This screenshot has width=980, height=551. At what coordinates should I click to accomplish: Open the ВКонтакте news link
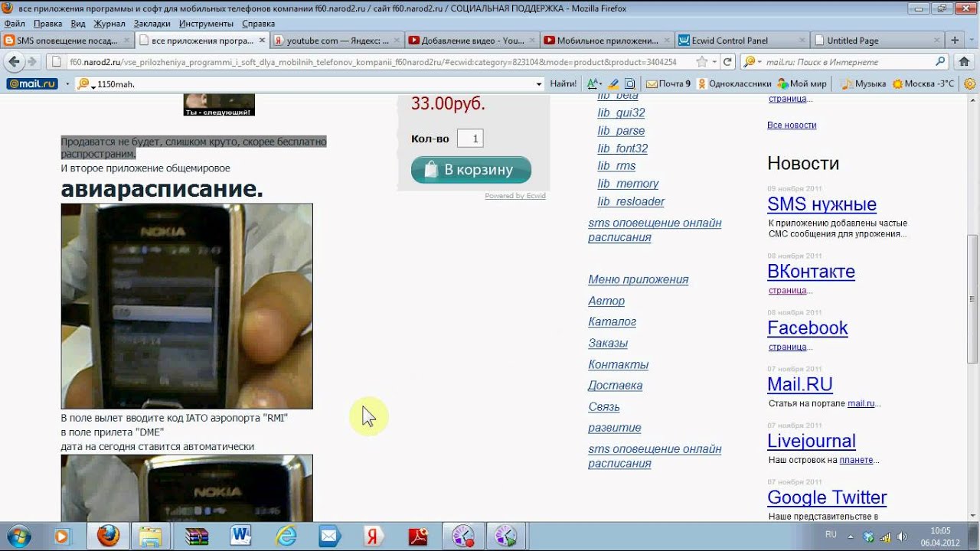(x=811, y=272)
